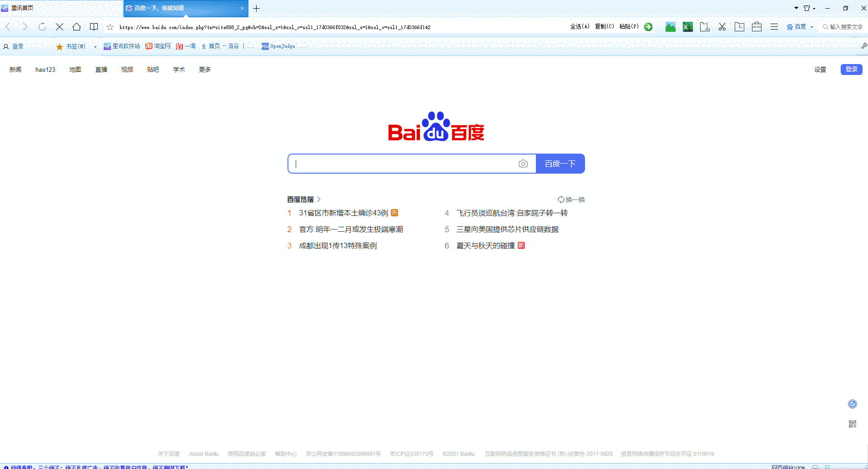Click the green arrow go icon
868x469 pixels.
(648, 27)
